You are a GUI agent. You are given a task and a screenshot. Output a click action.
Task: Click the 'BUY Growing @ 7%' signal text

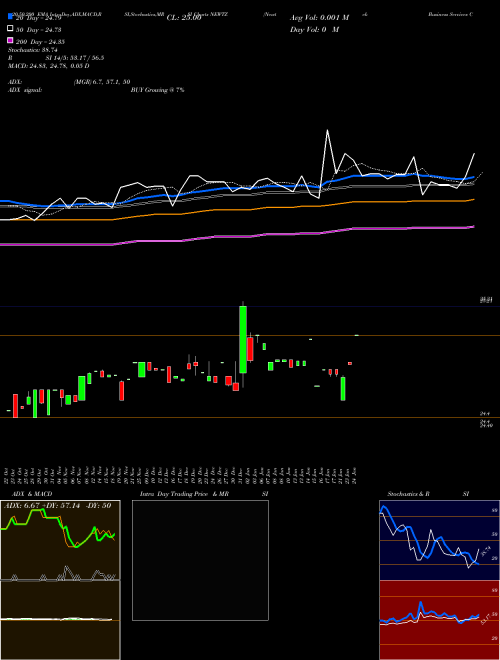[157, 90]
